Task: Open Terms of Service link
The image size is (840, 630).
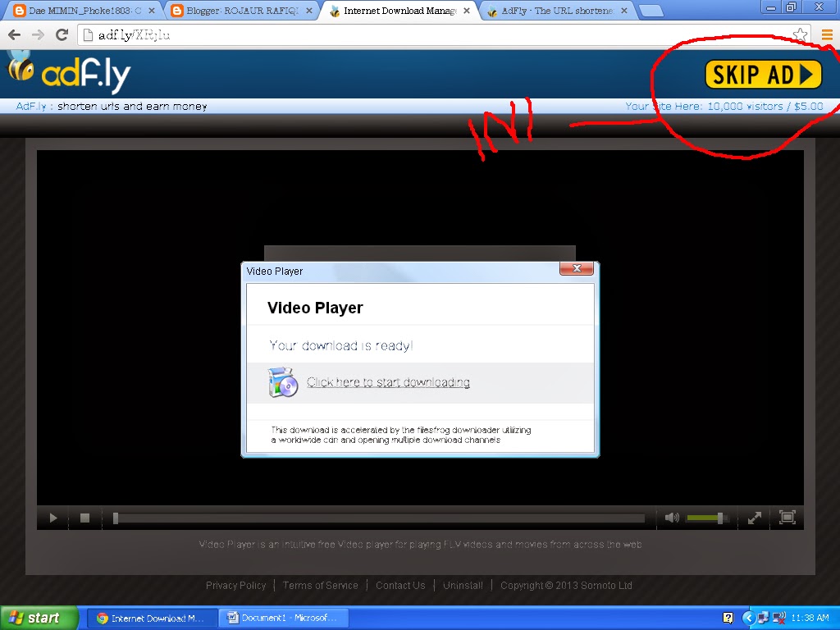Action: [x=321, y=586]
